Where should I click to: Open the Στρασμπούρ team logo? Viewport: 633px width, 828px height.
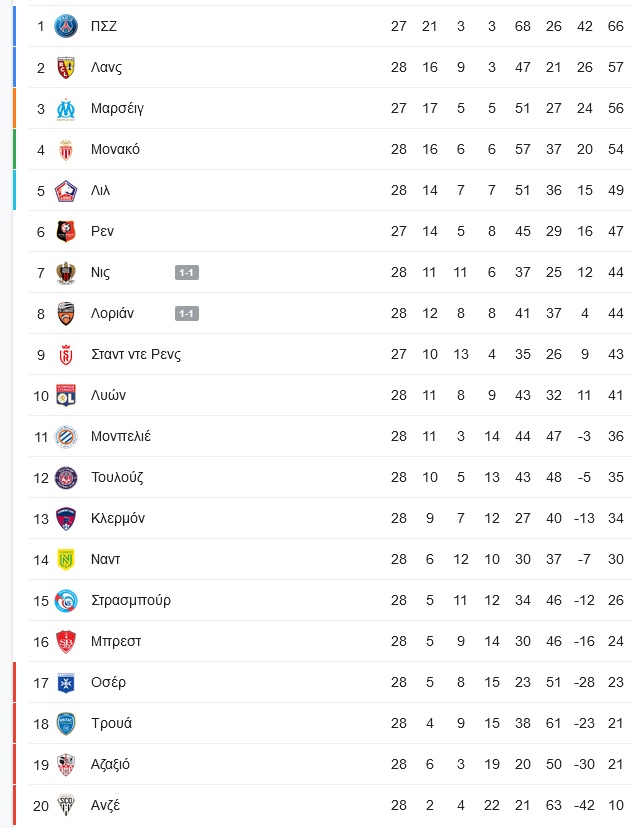click(66, 601)
